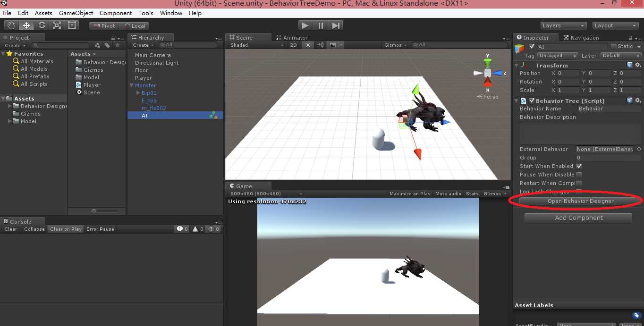Image resolution: width=644 pixels, height=326 pixels.
Task: Expand Behavior Designer folder in Assets tree
Action: (x=10, y=106)
